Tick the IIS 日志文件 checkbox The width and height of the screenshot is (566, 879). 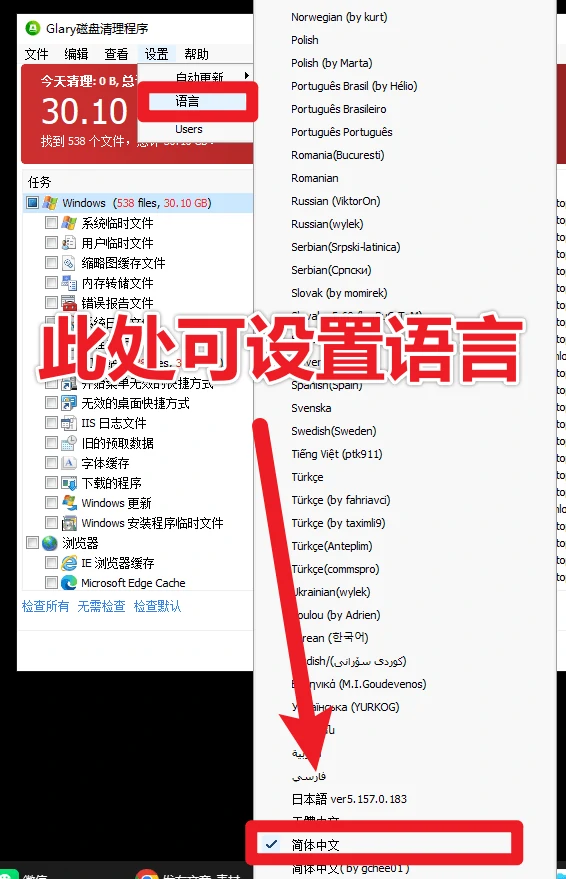tap(52, 422)
